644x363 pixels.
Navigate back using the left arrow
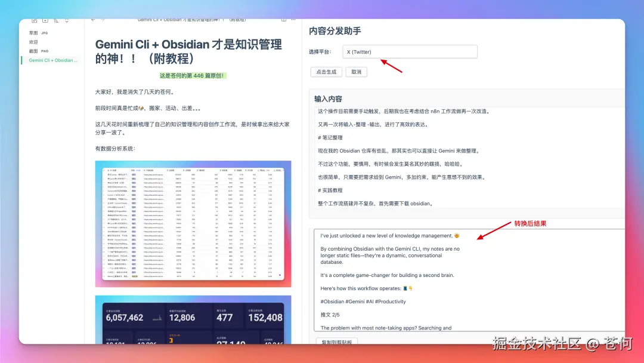tap(93, 19)
